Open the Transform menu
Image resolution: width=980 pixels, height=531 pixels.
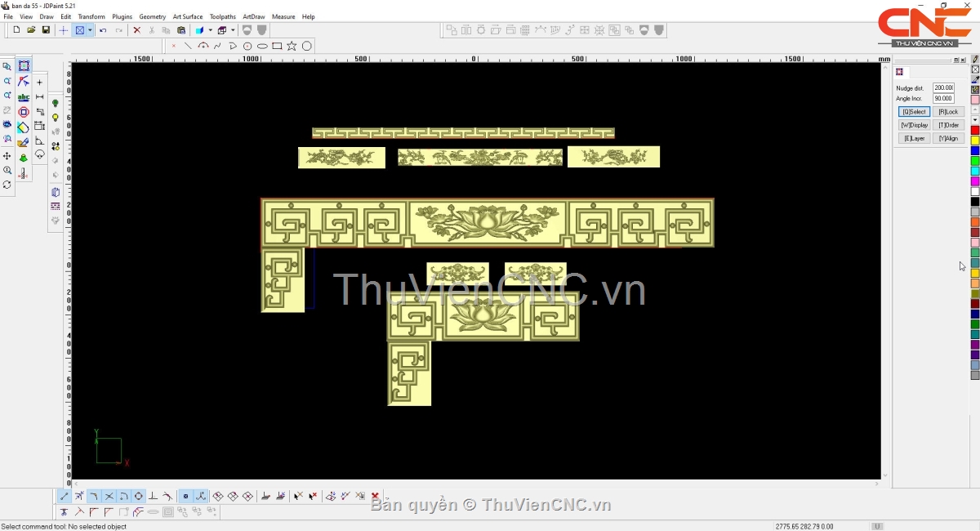91,16
